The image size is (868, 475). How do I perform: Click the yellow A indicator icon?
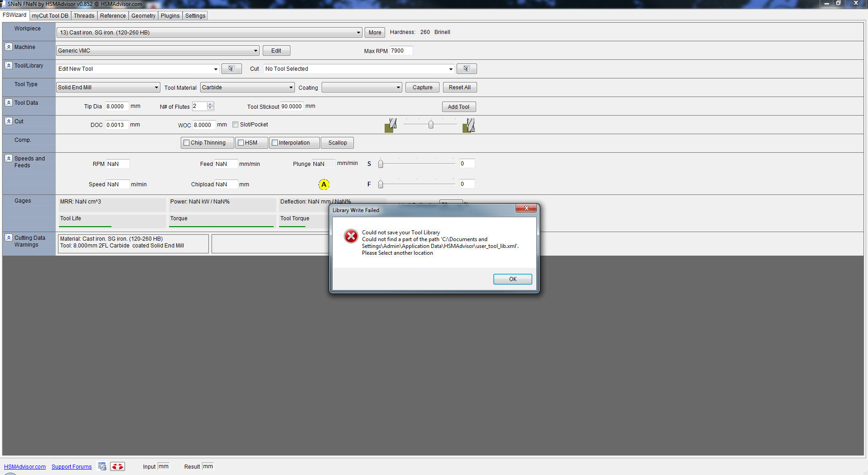click(x=323, y=184)
